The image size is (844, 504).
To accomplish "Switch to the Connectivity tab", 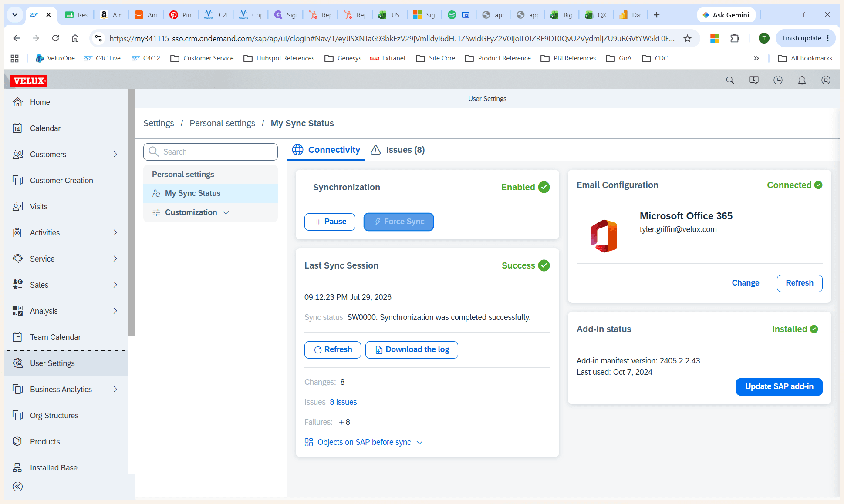I will pyautogui.click(x=326, y=150).
